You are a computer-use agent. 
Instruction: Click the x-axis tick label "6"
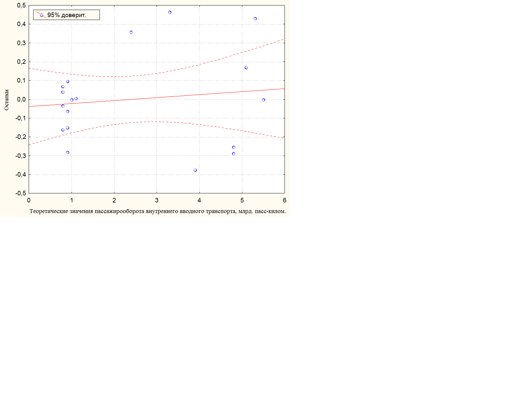[285, 200]
